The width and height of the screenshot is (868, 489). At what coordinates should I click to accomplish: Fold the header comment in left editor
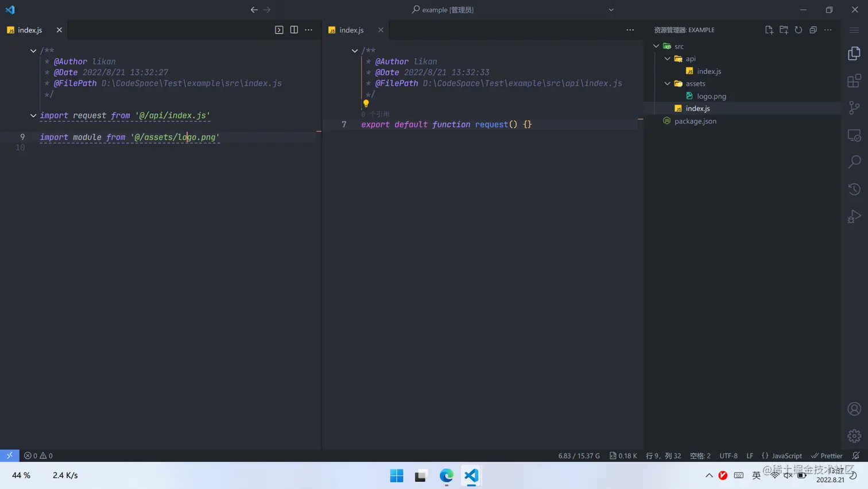pyautogui.click(x=33, y=51)
